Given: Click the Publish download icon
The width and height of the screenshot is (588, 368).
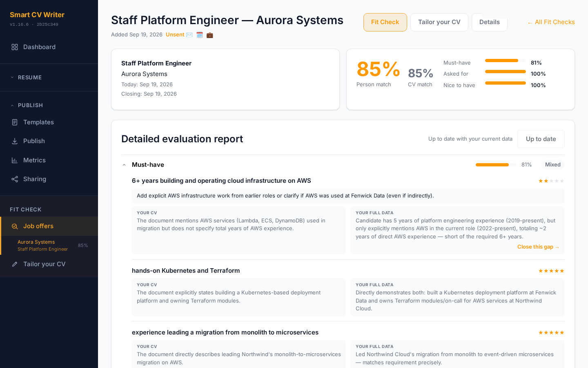Looking at the screenshot, I should [x=15, y=141].
